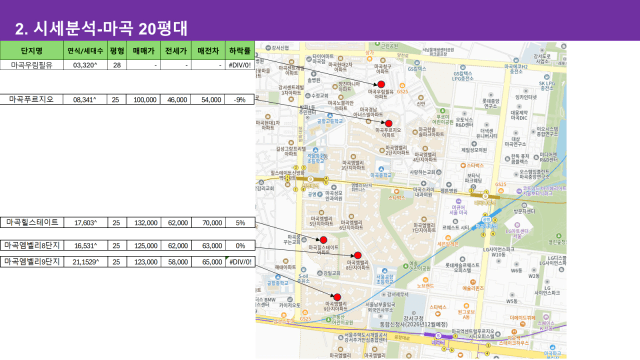Select the 매매가 column header
Image resolution: width=640 pixels, height=360 pixels.
pyautogui.click(x=144, y=51)
